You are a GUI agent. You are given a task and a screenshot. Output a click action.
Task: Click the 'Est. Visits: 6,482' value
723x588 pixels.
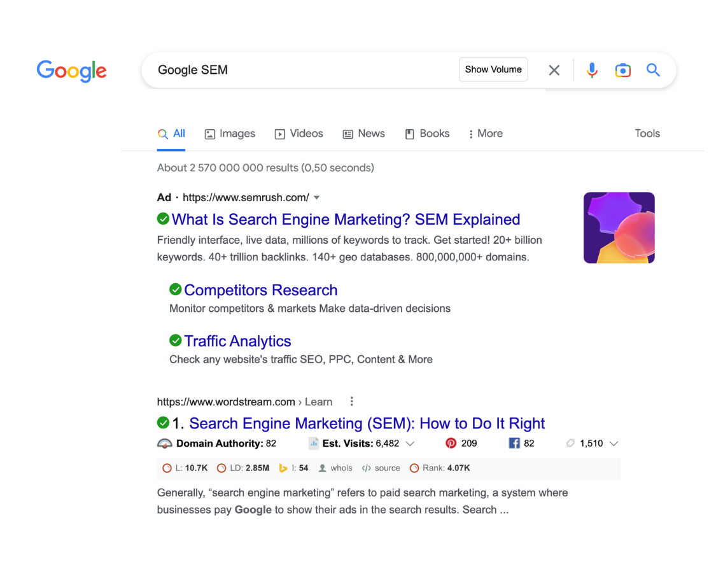361,444
